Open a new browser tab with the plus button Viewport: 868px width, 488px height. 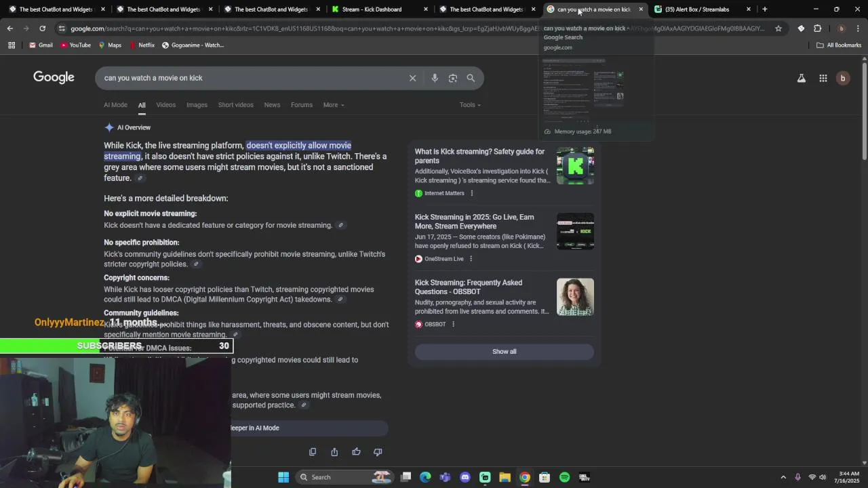pos(765,9)
